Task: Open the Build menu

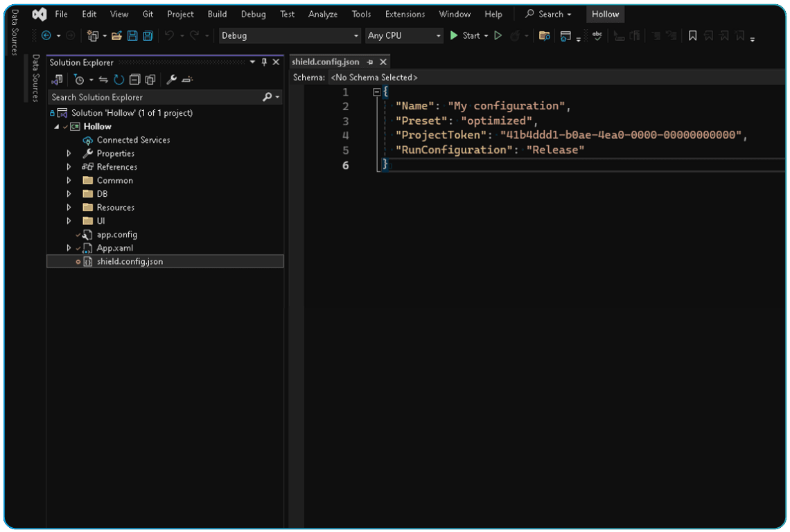Action: (217, 14)
